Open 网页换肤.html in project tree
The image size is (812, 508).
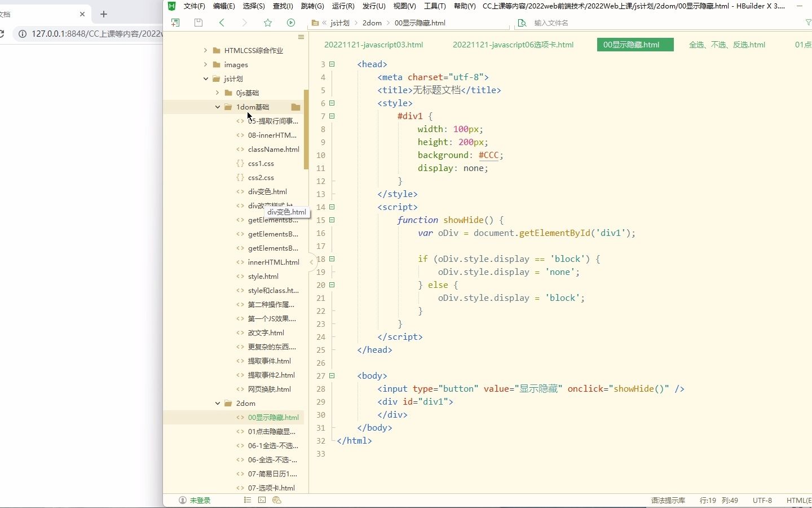click(x=270, y=389)
